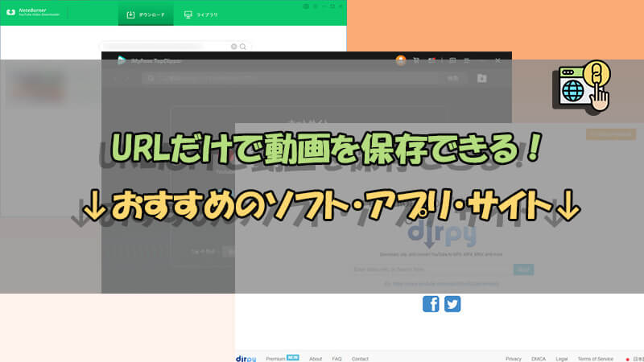
Task: Open the Premium link in dirpy footer
Action: point(276,358)
